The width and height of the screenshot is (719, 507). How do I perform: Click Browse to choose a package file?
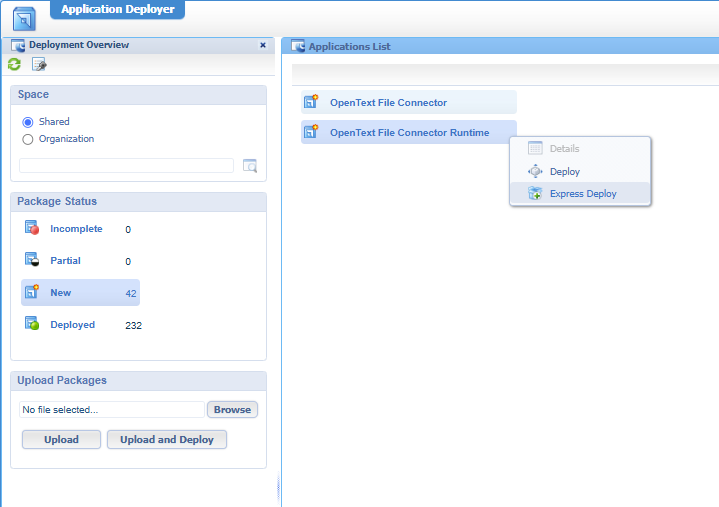pos(232,410)
